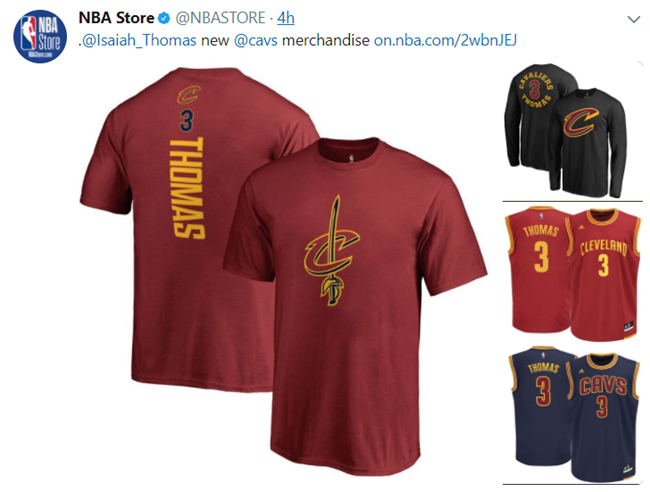Open the maroon Thomas t-shirt image
The height and width of the screenshot is (492, 650).
pos(283,271)
